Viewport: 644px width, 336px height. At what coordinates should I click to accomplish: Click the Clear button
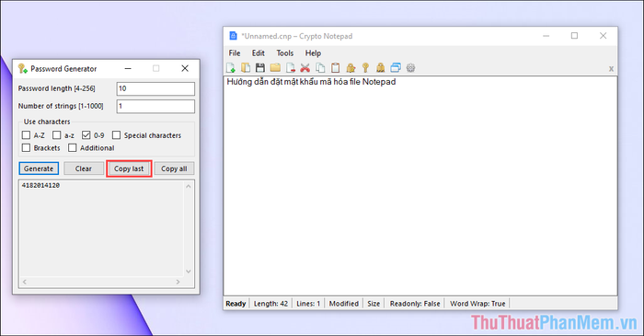point(84,168)
